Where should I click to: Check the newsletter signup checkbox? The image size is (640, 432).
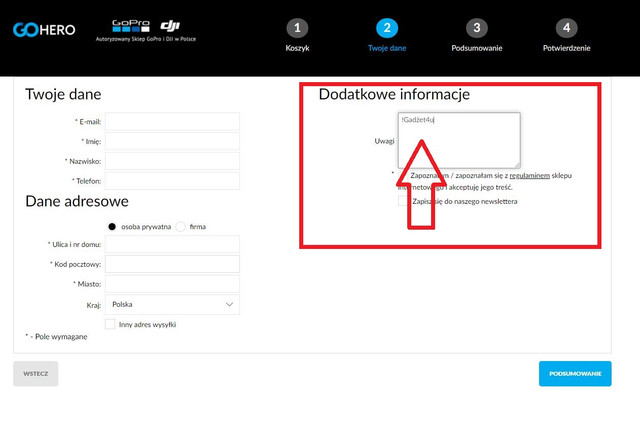[x=403, y=201]
